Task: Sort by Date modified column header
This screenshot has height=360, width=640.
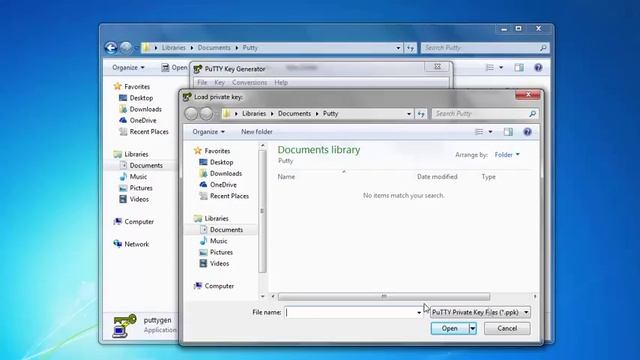Action: pos(437,177)
